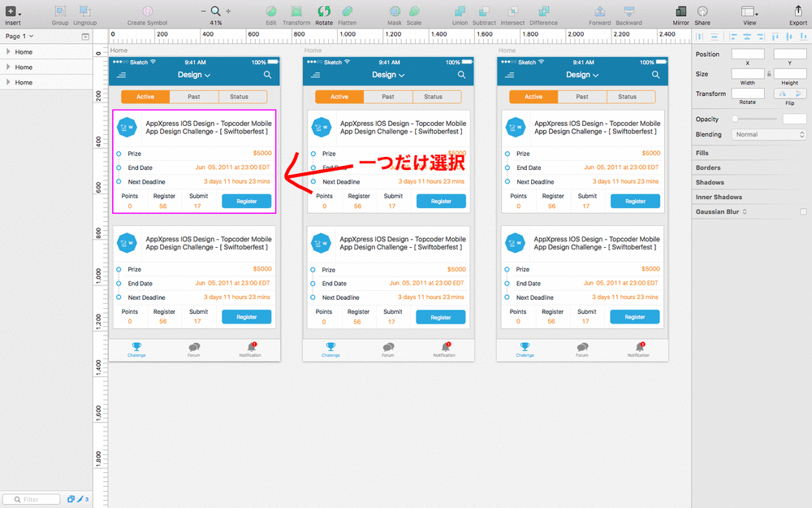Click the Create Symbol icon
The height and width of the screenshot is (508, 812).
(148, 11)
